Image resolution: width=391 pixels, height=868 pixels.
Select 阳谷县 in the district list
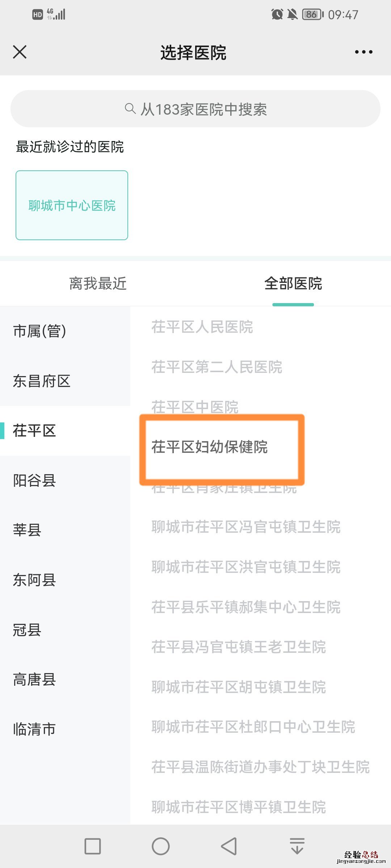point(35,481)
